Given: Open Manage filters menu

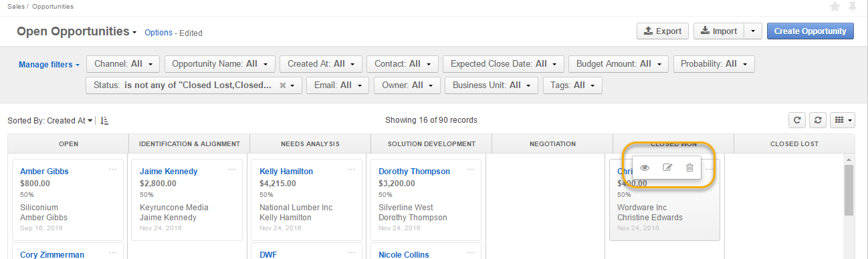Looking at the screenshot, I should 49,65.
